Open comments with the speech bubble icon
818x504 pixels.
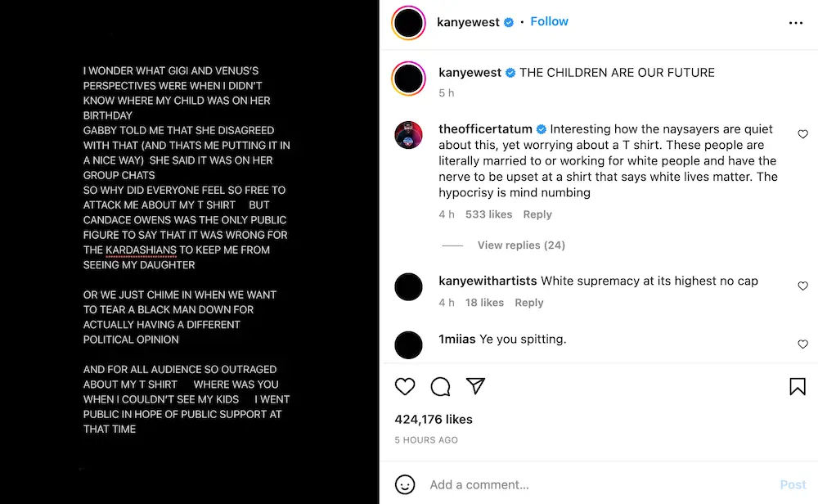coord(440,386)
